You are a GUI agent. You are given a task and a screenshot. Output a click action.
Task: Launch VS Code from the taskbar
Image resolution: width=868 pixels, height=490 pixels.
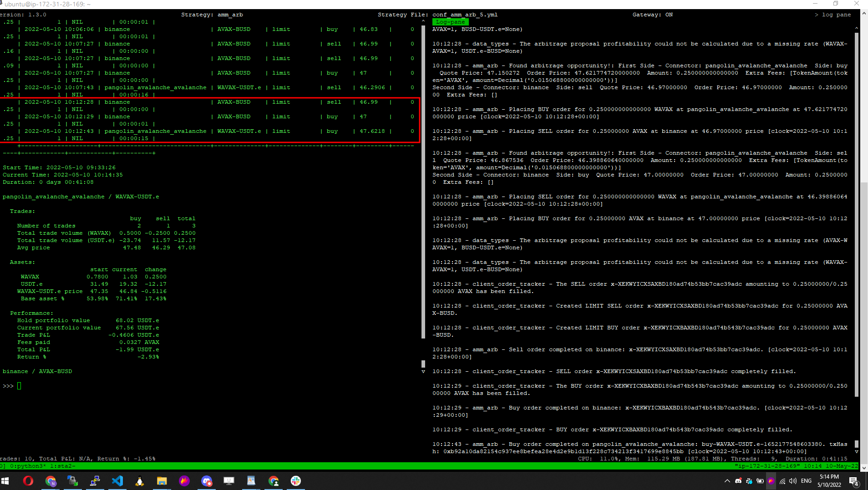click(x=117, y=481)
